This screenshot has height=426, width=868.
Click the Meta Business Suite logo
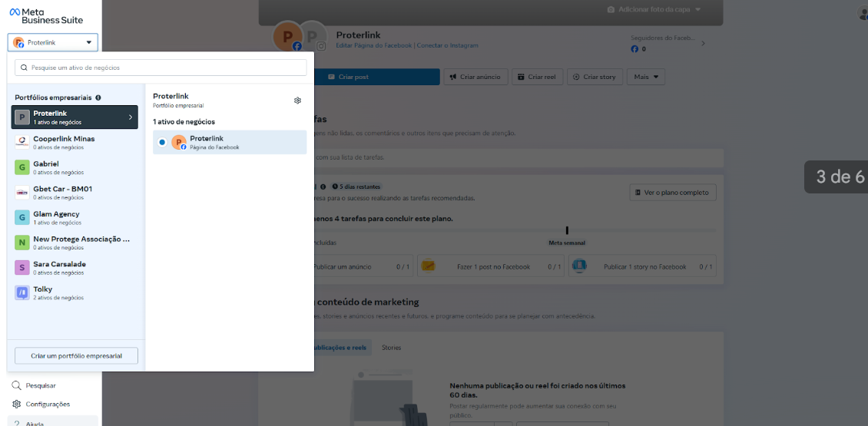coord(47,16)
